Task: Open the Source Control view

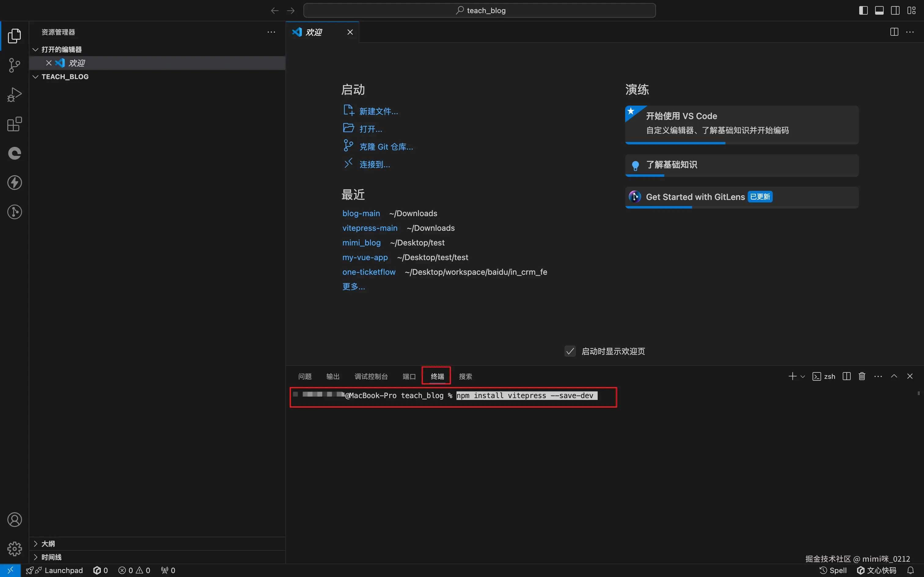Action: 14,65
